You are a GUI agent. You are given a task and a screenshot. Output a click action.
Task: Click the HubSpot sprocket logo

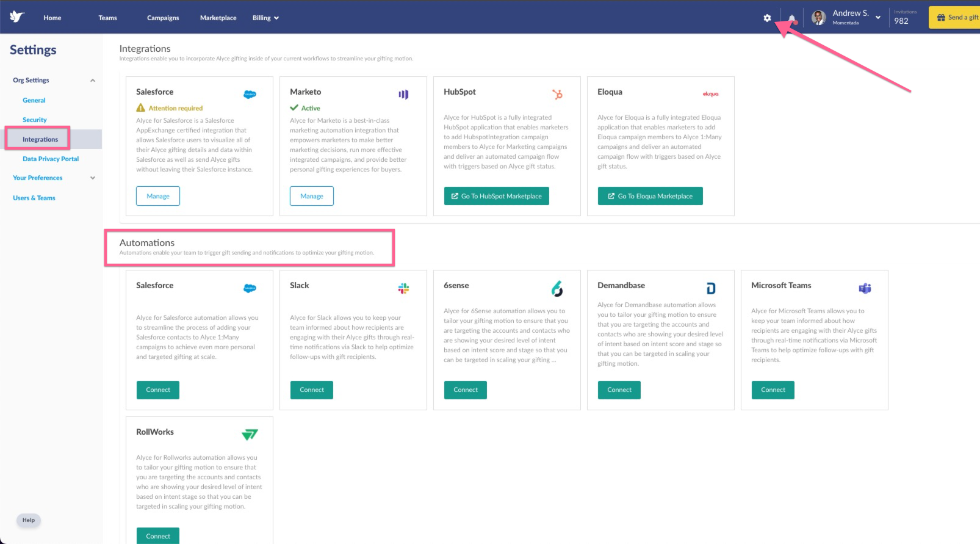(557, 94)
